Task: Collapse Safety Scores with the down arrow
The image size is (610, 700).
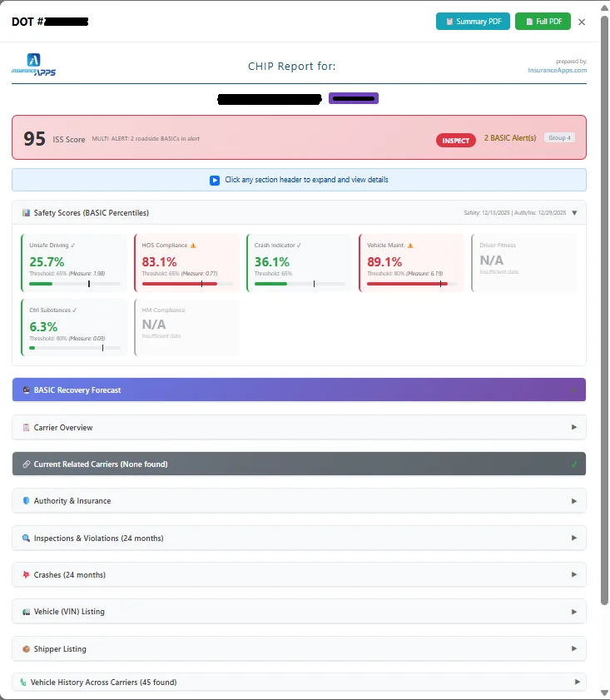Action: 575,213
